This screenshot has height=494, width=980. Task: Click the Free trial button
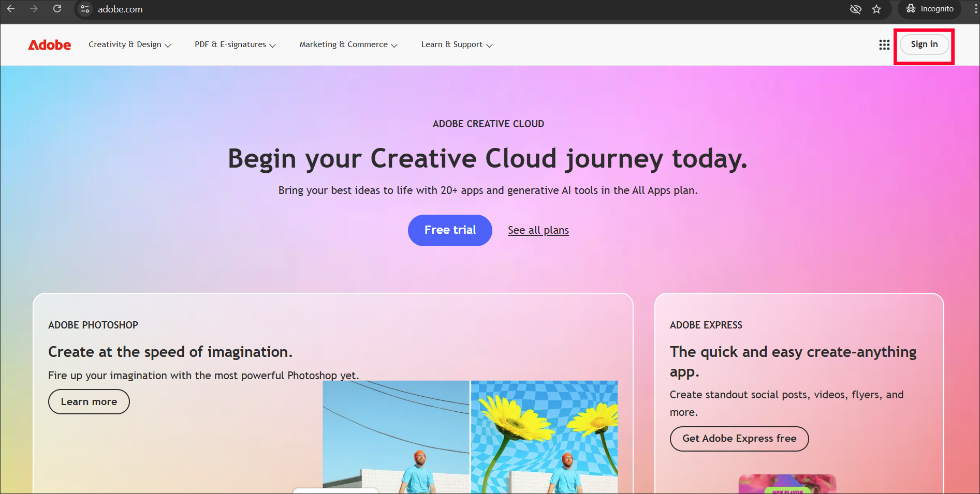[x=450, y=230]
